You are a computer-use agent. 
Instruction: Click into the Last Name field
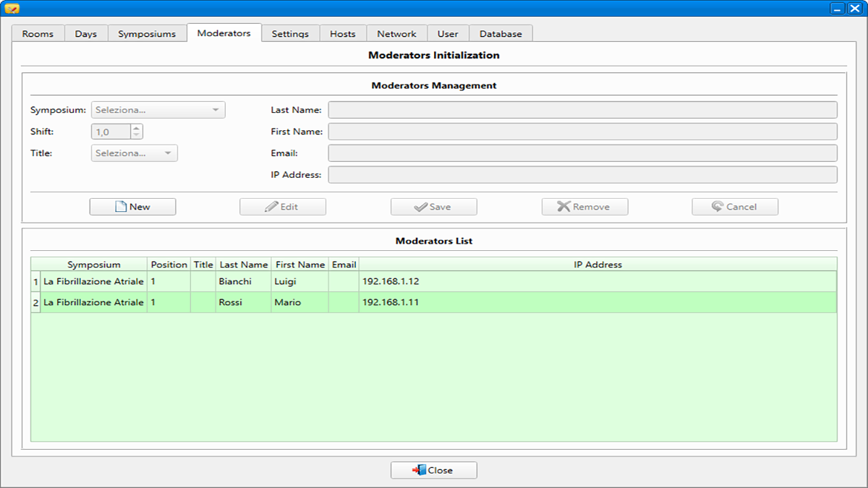(x=582, y=110)
